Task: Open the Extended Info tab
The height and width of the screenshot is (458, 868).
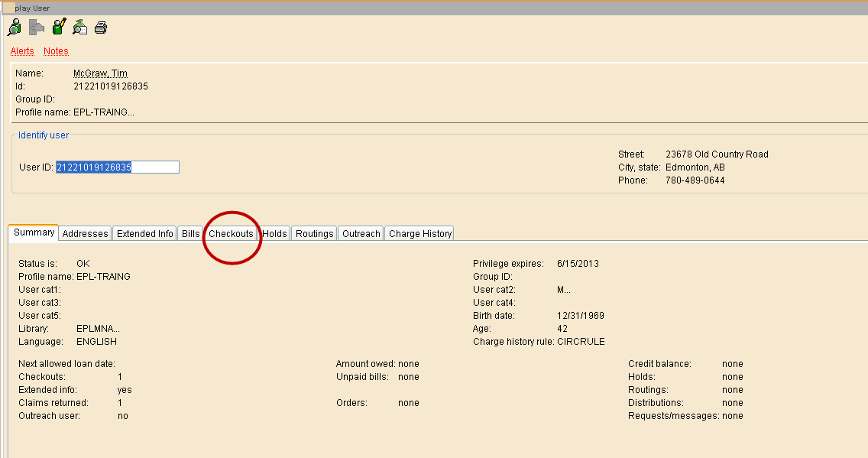Action: (144, 233)
